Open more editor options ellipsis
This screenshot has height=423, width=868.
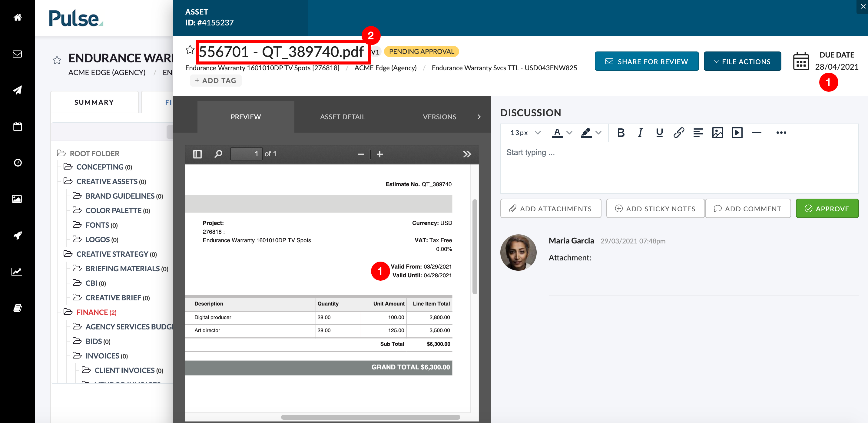781,133
